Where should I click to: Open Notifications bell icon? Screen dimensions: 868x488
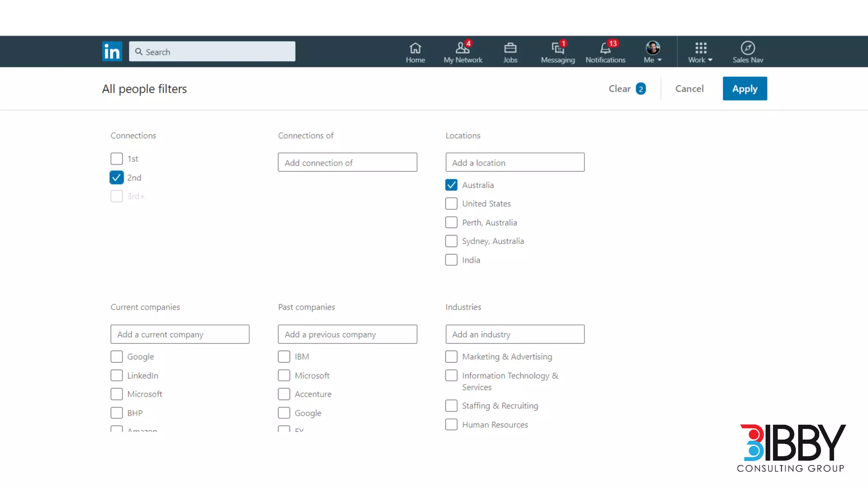pos(605,48)
